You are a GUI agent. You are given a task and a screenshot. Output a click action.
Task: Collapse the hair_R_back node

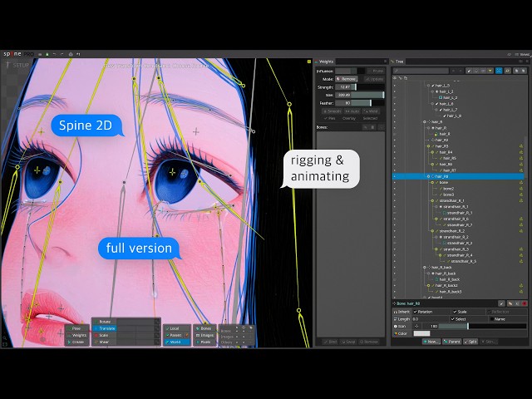pos(425,268)
